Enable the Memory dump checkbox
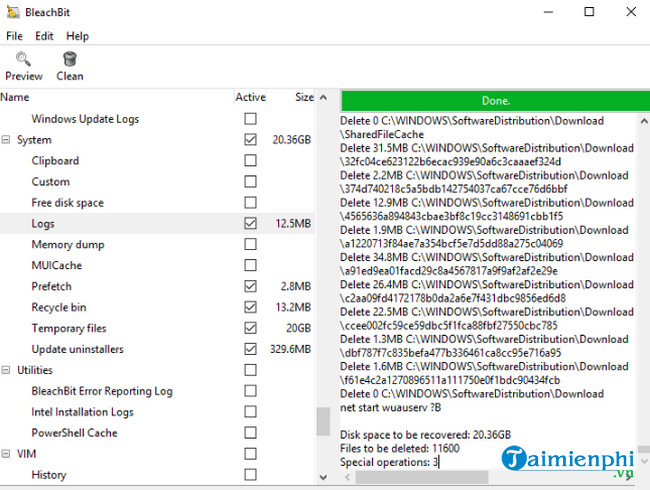The width and height of the screenshot is (650, 490). [250, 245]
